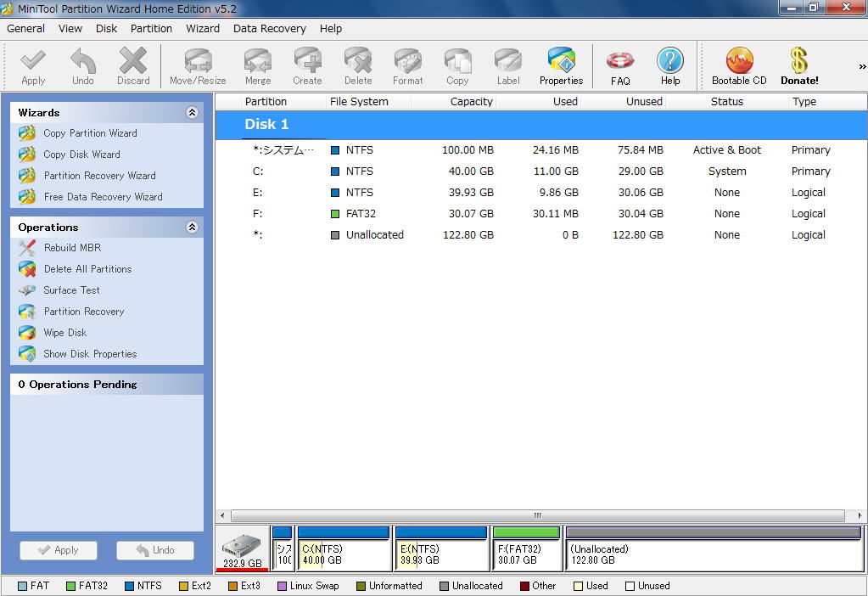Select the E: partition row

tap(540, 192)
